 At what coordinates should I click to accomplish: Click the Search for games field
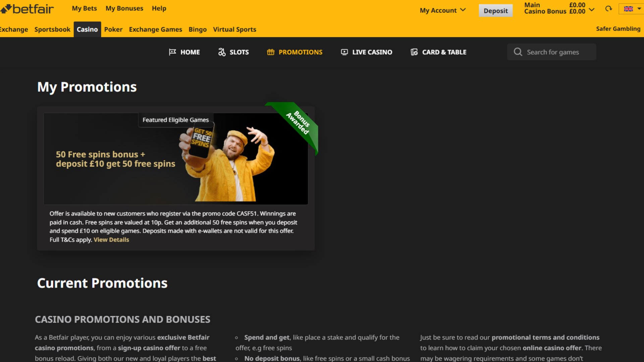point(551,52)
